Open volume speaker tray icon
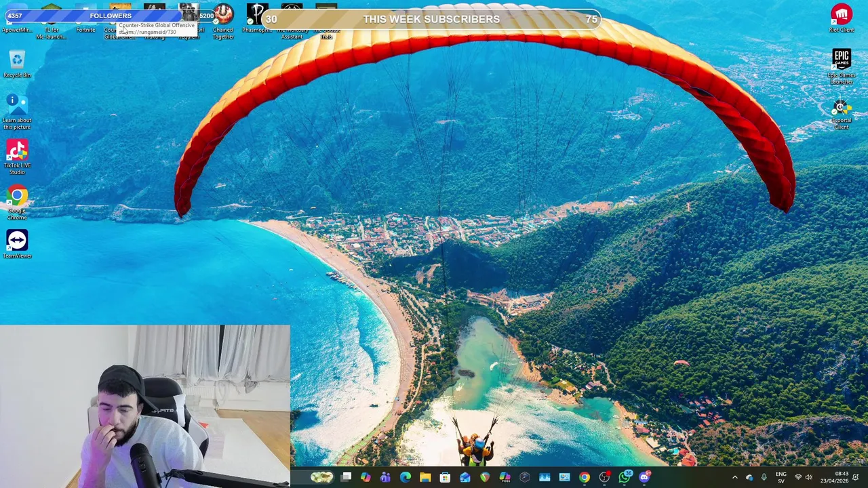The height and width of the screenshot is (488, 868). (x=808, y=477)
